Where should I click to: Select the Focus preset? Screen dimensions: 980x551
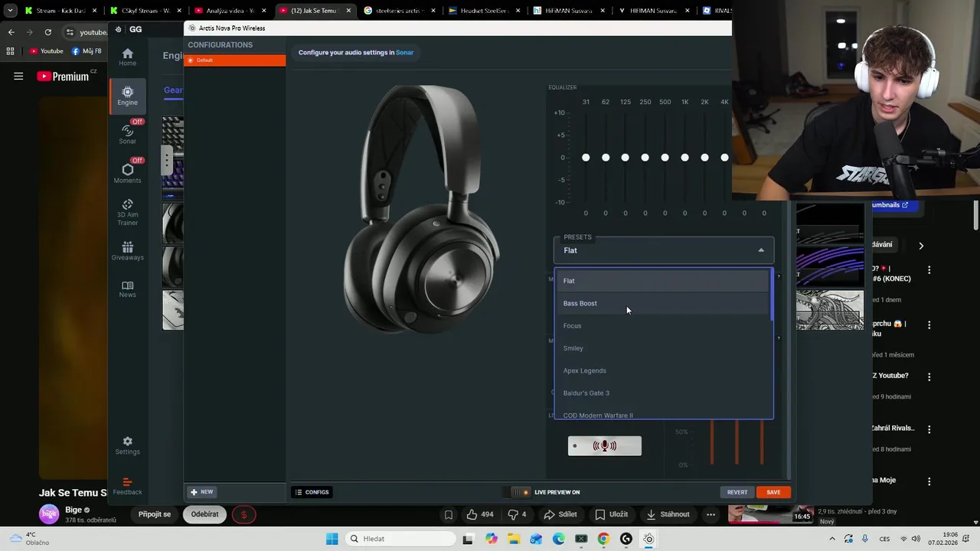[x=663, y=325]
